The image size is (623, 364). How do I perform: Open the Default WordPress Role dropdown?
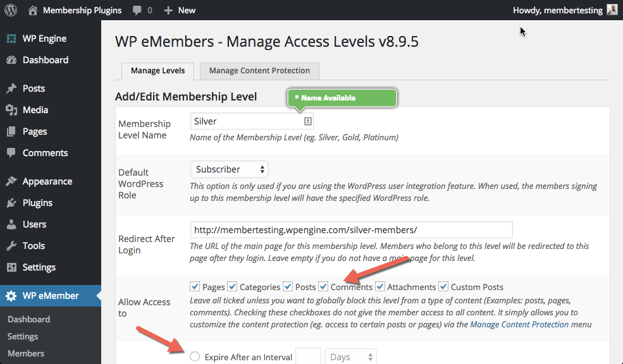click(x=230, y=169)
